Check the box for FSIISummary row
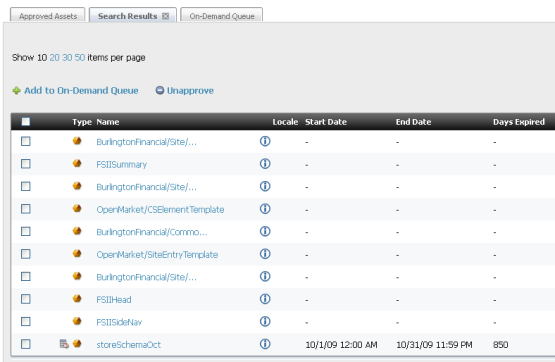The width and height of the screenshot is (555, 362). (25, 164)
